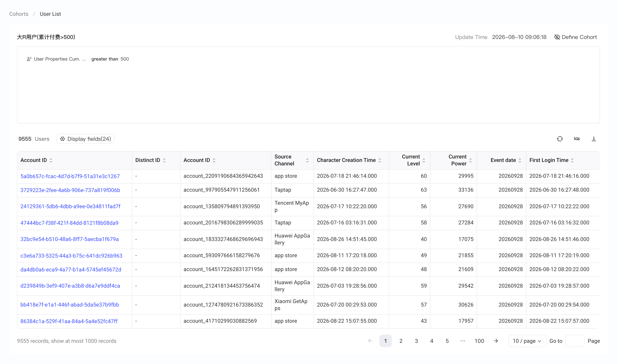617x364 pixels.
Task: Sort by Source Channel column
Action: pos(307,160)
